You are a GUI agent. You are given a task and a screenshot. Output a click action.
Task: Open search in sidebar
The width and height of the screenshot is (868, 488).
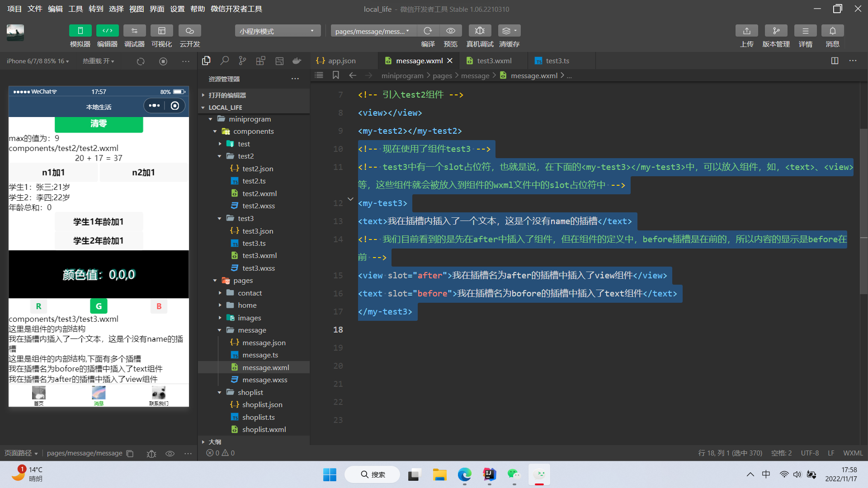point(224,61)
